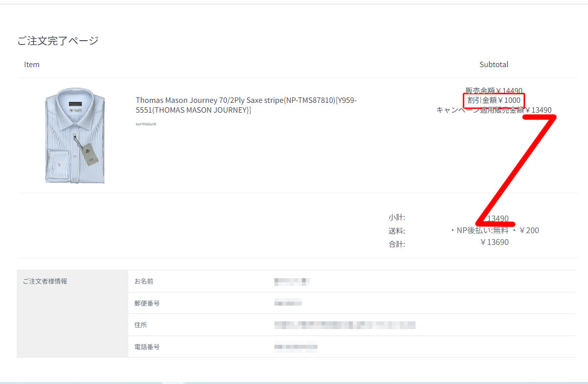The height and width of the screenshot is (384, 588).
Task: Click the blurred 郵便番号 value
Action: point(288,303)
